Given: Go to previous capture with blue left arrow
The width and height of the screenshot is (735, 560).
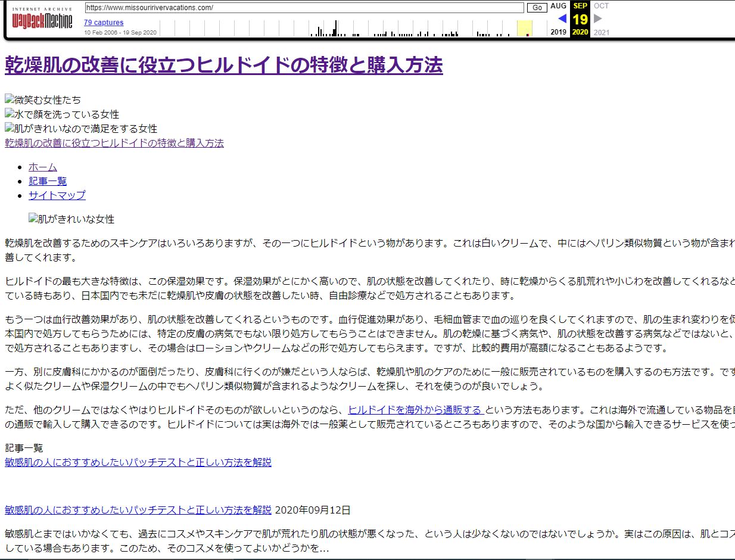Looking at the screenshot, I should (562, 18).
